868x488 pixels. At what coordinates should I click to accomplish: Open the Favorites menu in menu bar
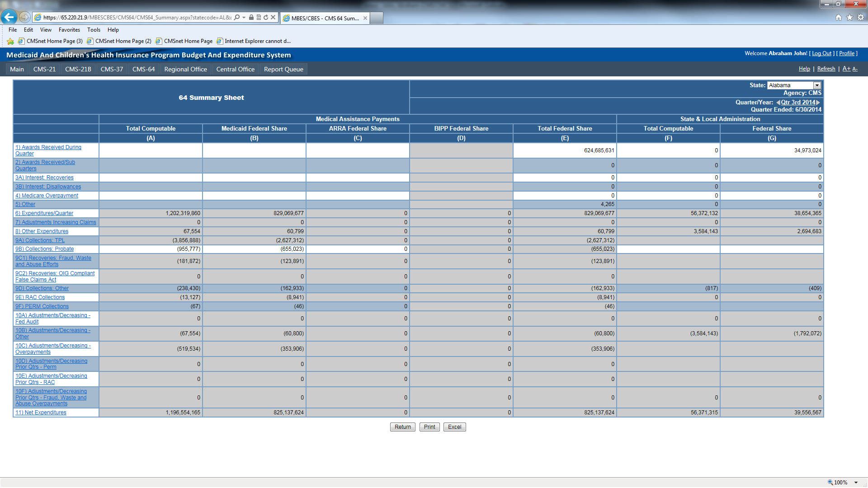[x=69, y=30]
